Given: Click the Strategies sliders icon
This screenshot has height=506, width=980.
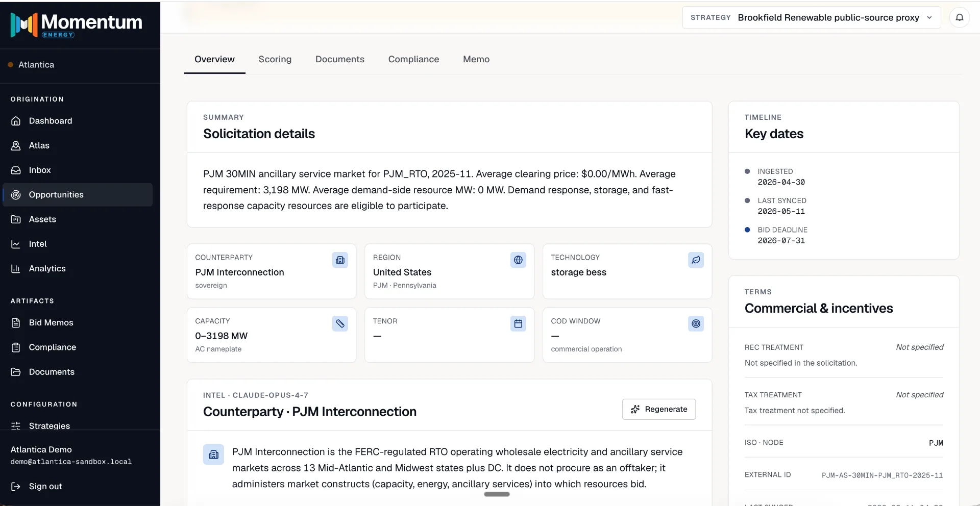Looking at the screenshot, I should point(16,426).
